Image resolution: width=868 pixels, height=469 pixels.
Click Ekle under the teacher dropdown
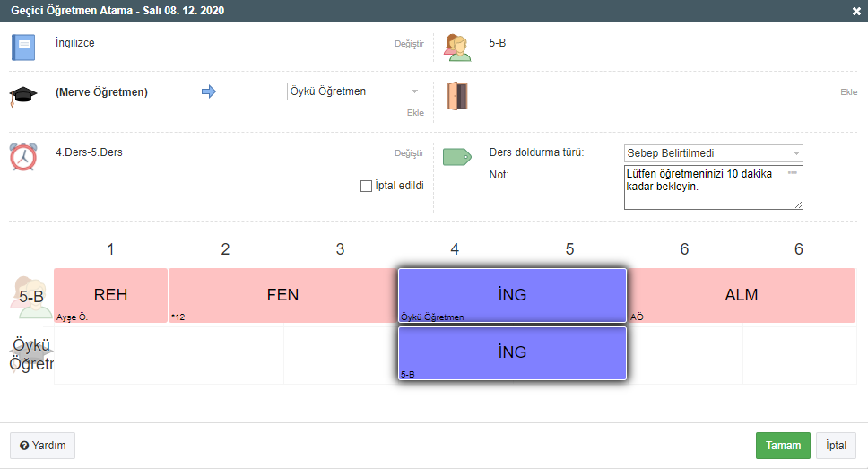pos(415,113)
